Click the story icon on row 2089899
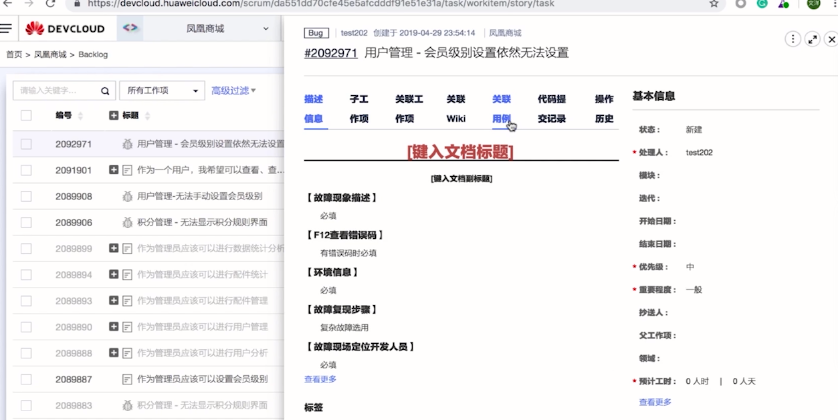The image size is (838, 420). 127,248
